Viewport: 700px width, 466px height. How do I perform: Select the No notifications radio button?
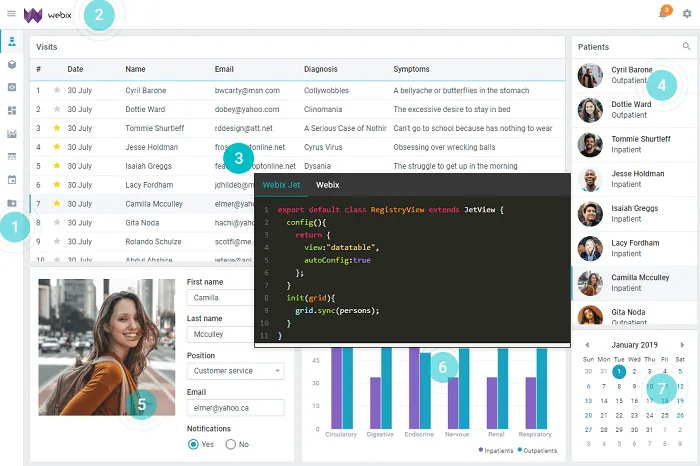(x=230, y=444)
